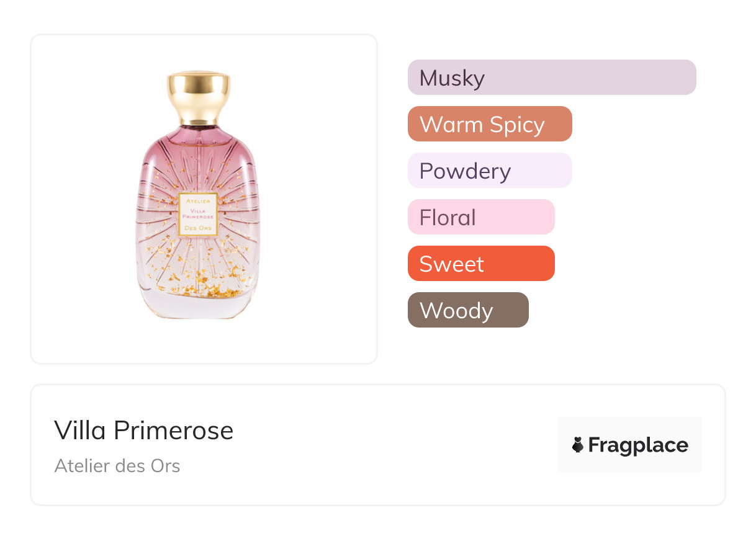Select the Musky accord label
The image size is (756, 536).
(452, 78)
